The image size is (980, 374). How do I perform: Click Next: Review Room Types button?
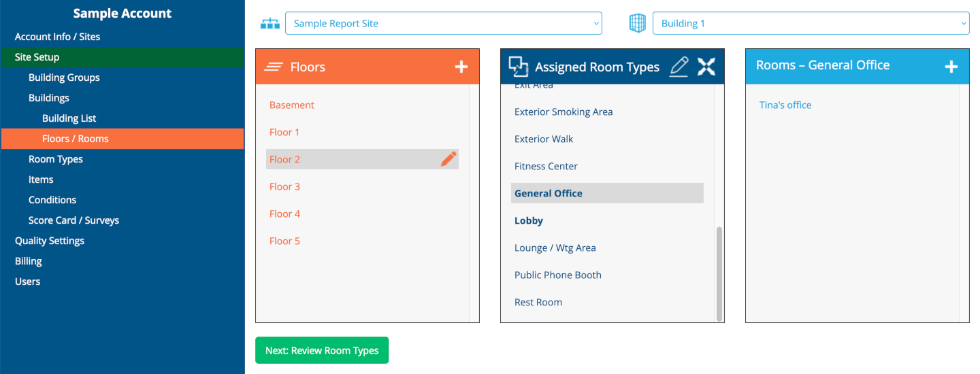pyautogui.click(x=322, y=350)
